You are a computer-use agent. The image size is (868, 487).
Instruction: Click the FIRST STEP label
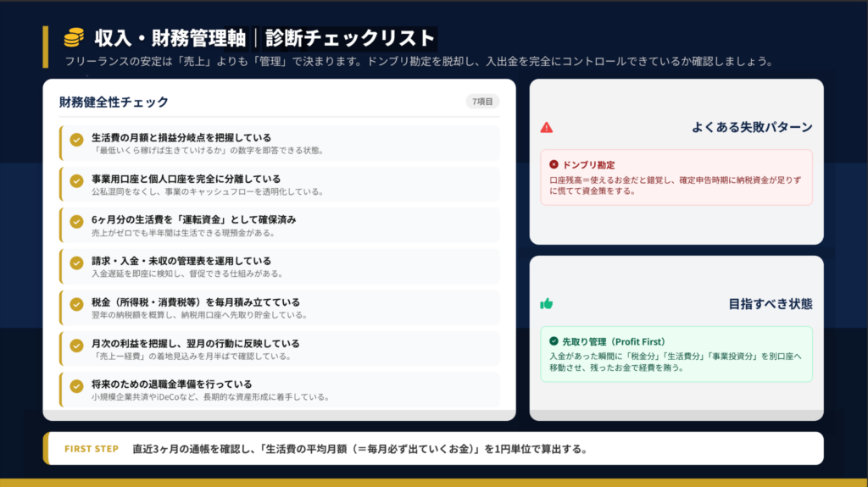pos(92,449)
